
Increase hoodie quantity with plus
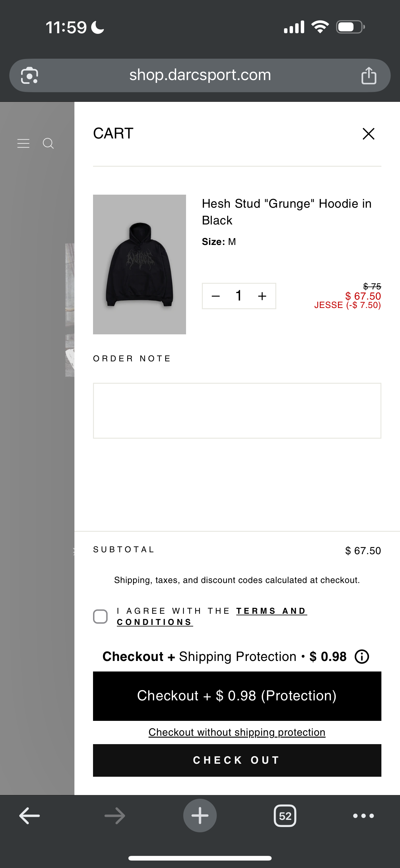click(x=262, y=296)
